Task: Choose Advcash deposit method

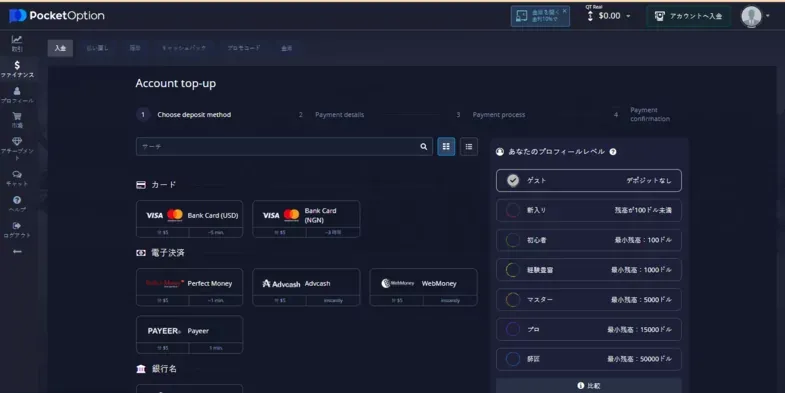Action: coord(306,287)
